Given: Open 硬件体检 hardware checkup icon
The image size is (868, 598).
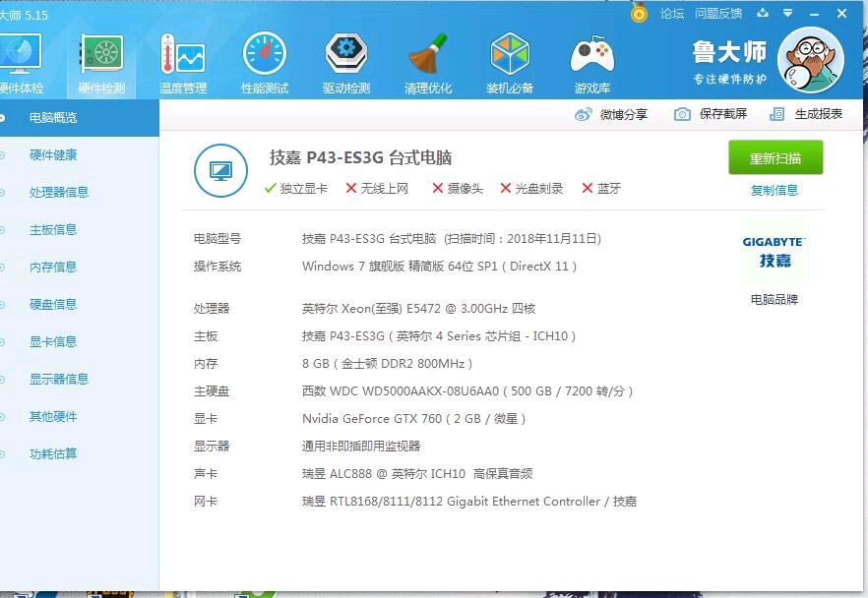Looking at the screenshot, I should click(21, 54).
